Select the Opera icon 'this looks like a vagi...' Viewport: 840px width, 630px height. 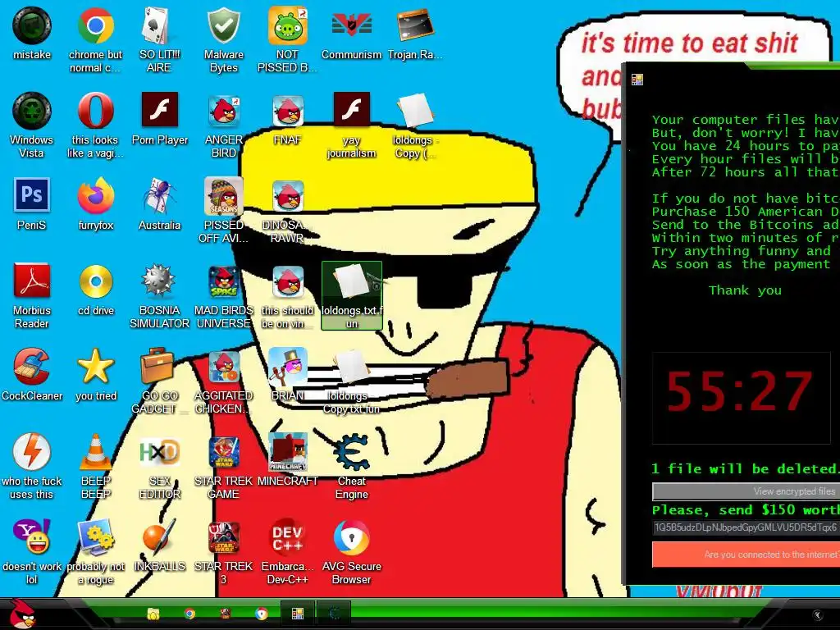(x=95, y=125)
